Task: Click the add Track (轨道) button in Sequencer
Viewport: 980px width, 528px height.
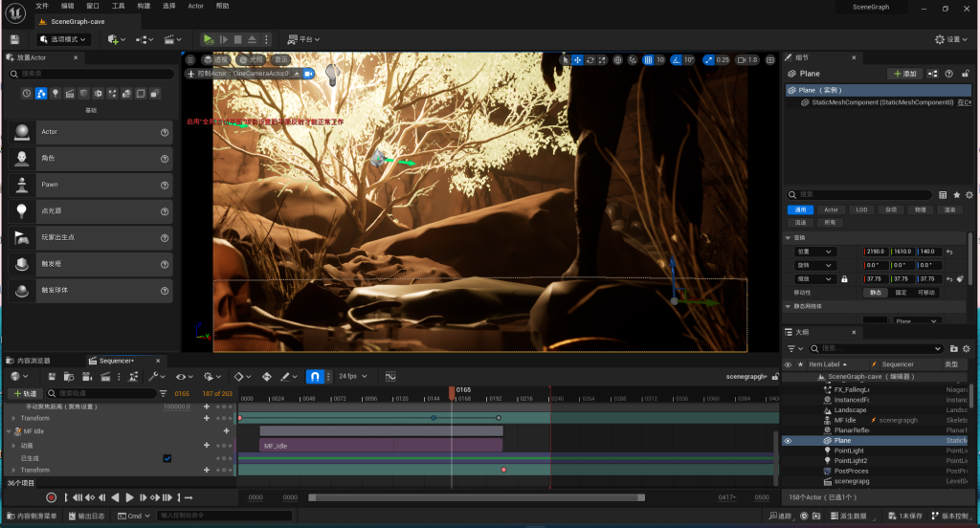Action: pos(25,393)
